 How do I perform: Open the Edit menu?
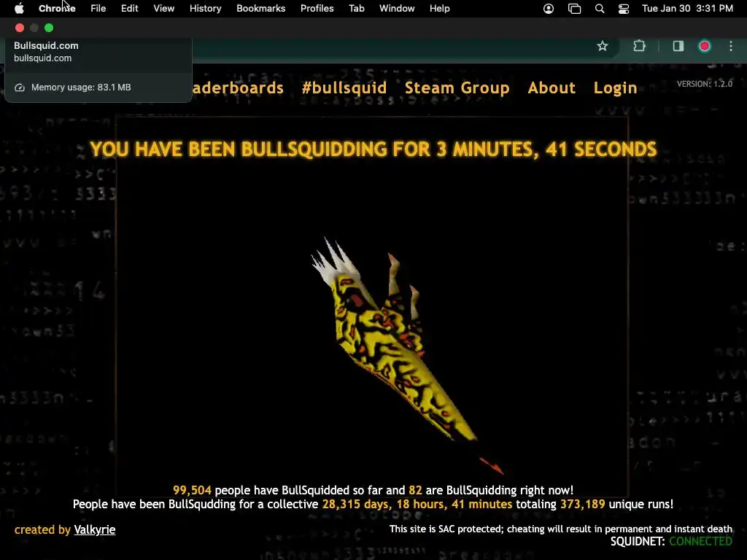point(129,9)
